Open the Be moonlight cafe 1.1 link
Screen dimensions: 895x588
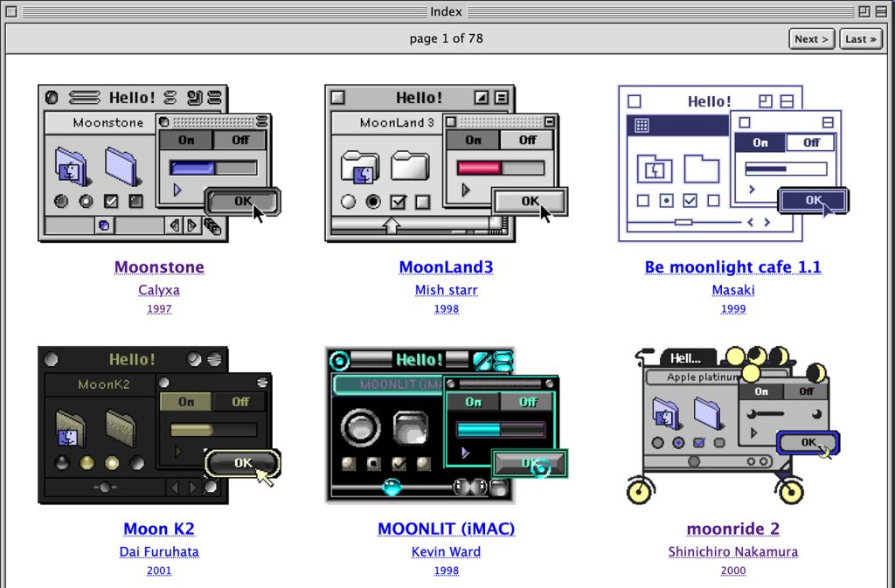point(732,266)
